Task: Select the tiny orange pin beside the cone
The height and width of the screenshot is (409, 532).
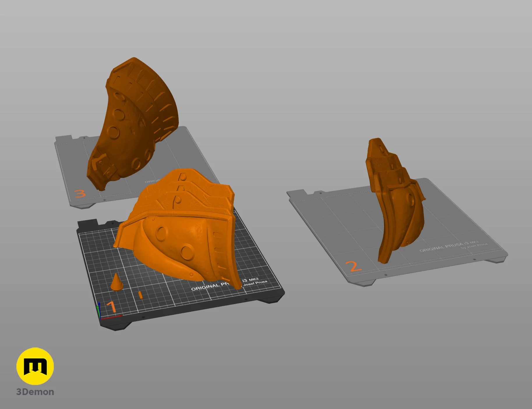Action: pyautogui.click(x=140, y=295)
